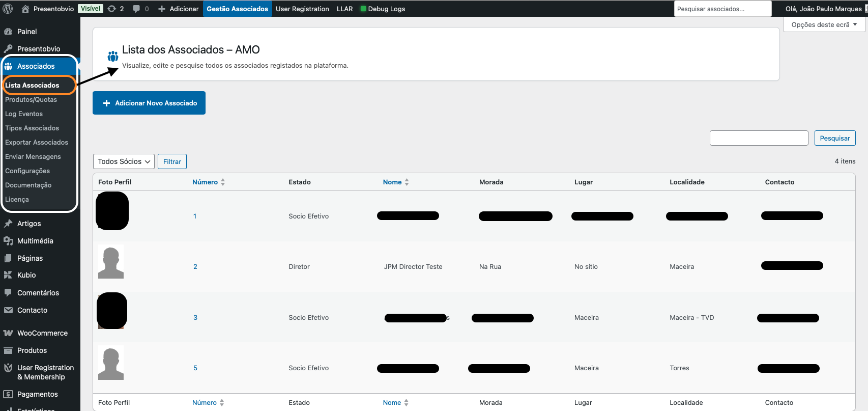This screenshot has height=411, width=868.
Task: Click the WooCommerce icon in sidebar
Action: pos(8,333)
